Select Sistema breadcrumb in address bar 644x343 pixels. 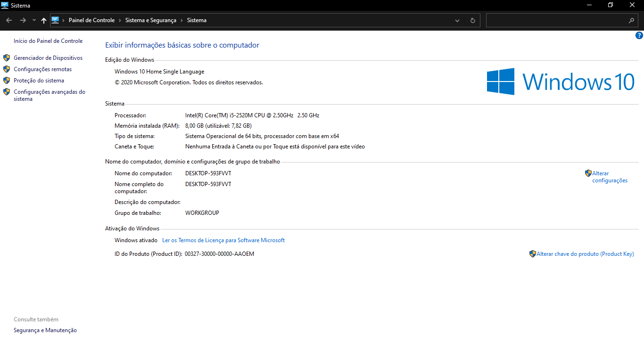pos(197,20)
